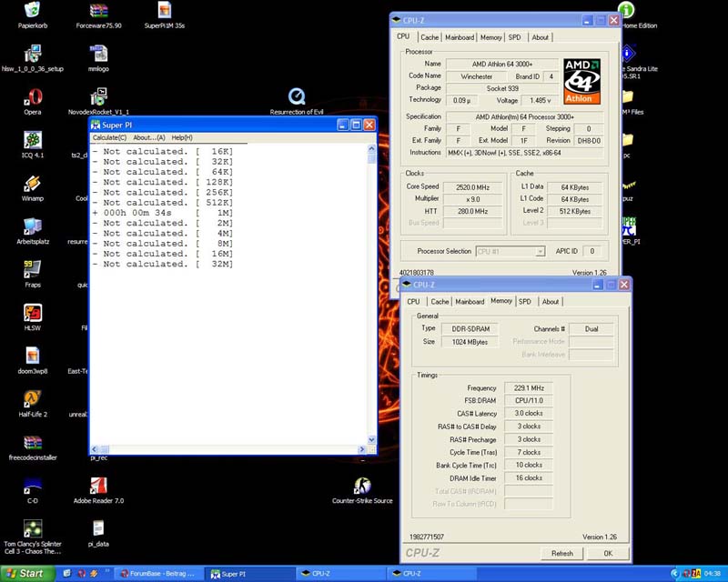Viewport: 728px width, 582px height.
Task: Select the '000h 00m 34s [1M]' result line
Action: coord(163,213)
